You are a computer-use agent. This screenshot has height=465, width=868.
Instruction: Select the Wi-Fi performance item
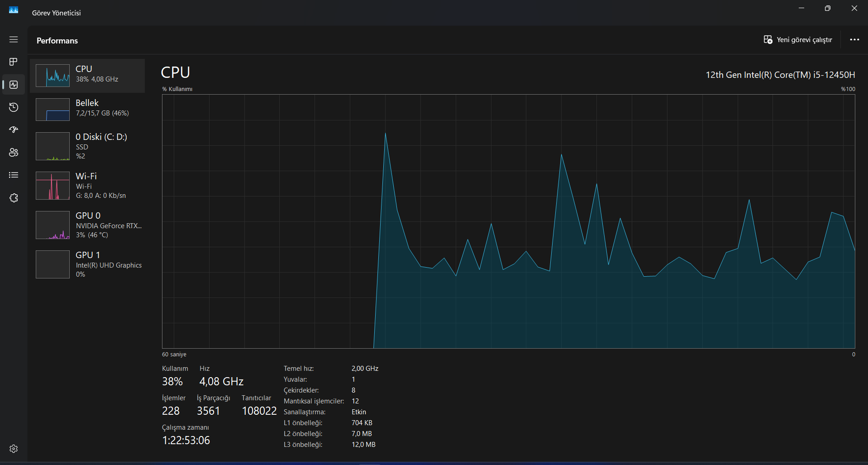[x=87, y=185]
